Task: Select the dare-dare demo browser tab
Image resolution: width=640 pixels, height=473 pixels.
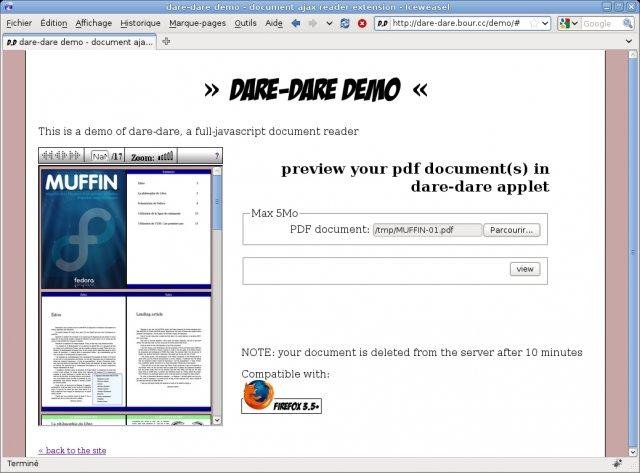Action: (80, 42)
